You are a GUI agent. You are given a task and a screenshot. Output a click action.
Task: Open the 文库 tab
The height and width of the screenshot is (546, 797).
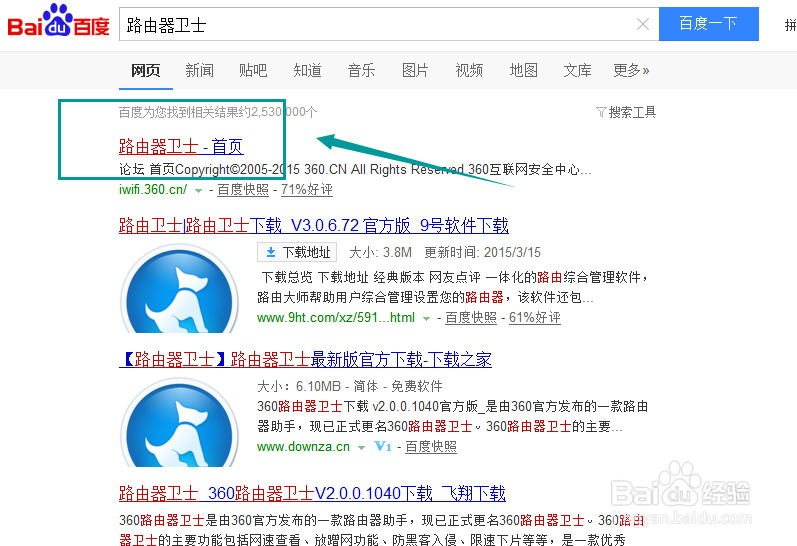pos(577,70)
